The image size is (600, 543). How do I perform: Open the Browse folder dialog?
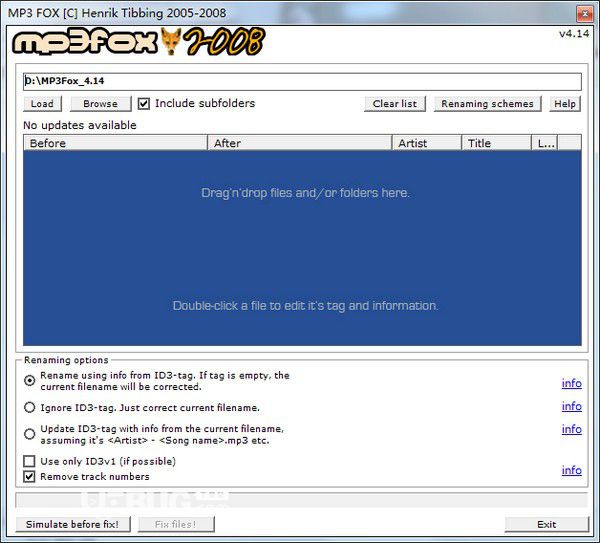[x=100, y=104]
